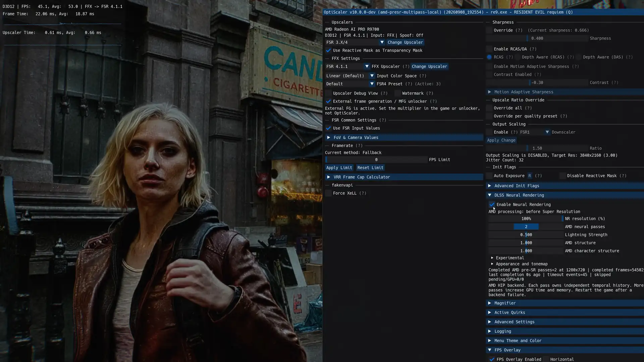
Task: Open the Linear (Default) Input Color Space dropdown
Action: click(350, 76)
